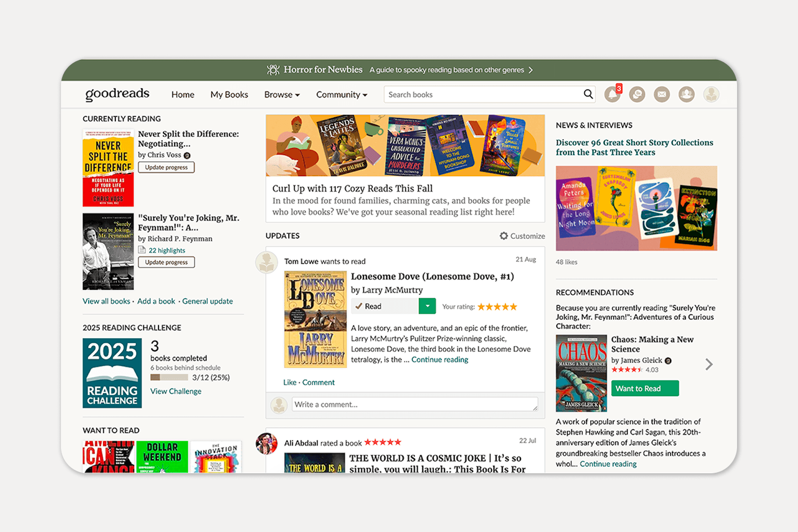Open Innovation Stack cover in Want to Read

tap(216, 457)
